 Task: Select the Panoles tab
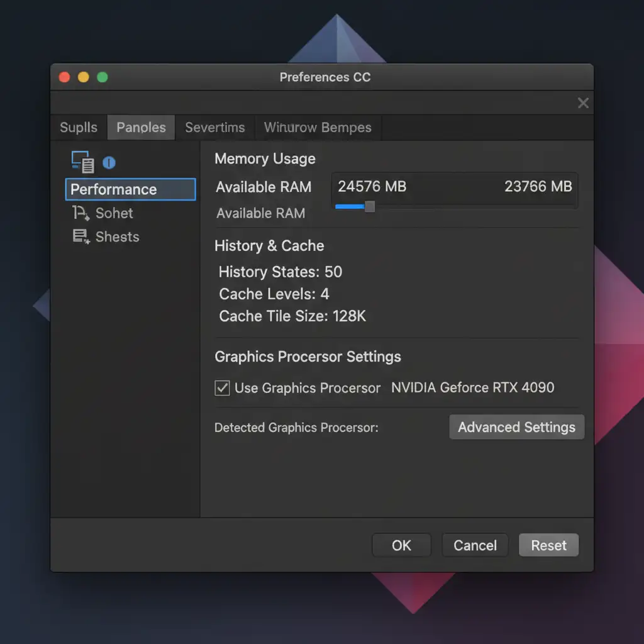142,128
